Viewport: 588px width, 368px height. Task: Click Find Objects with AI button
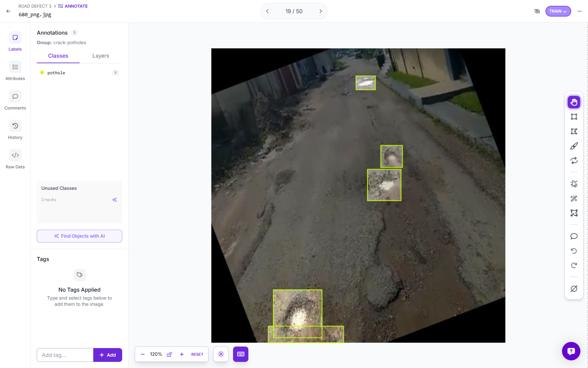click(79, 236)
